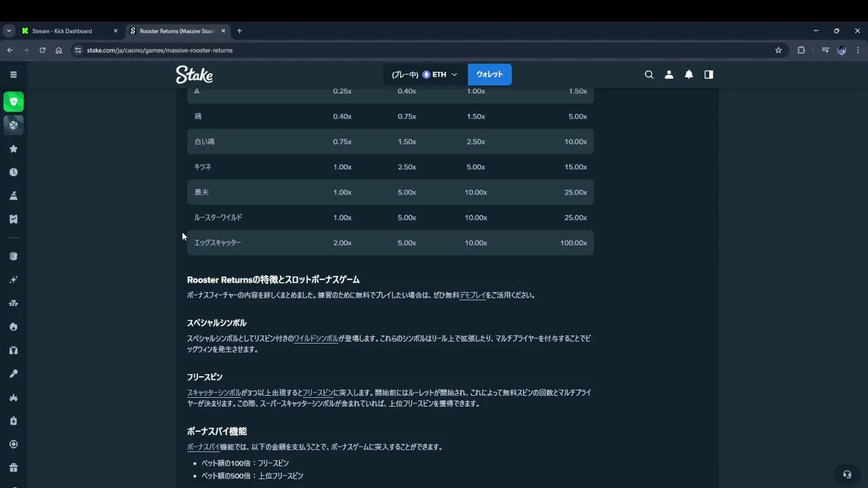Open poker chip icon in sidebar
The width and height of the screenshot is (868, 488).
coord(14,444)
